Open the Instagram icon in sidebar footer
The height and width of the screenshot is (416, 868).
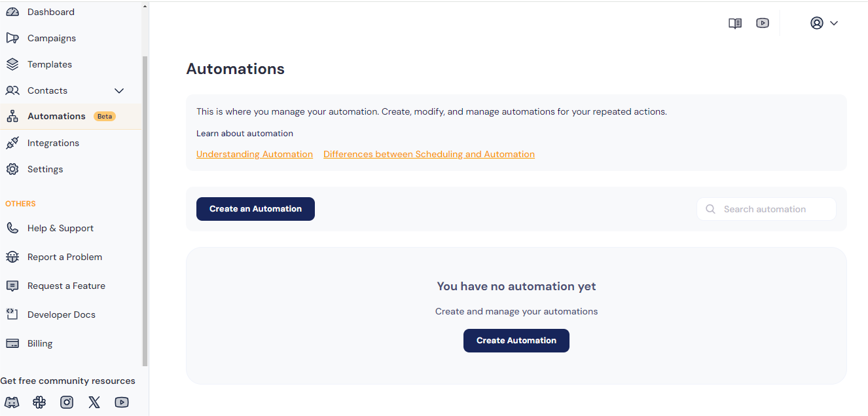67,402
